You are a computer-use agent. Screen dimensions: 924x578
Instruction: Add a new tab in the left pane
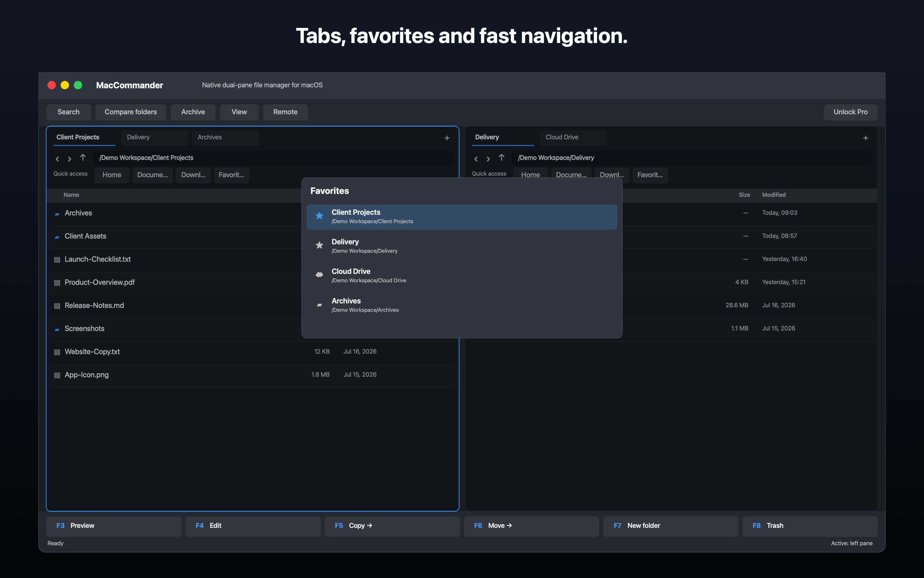(x=447, y=138)
